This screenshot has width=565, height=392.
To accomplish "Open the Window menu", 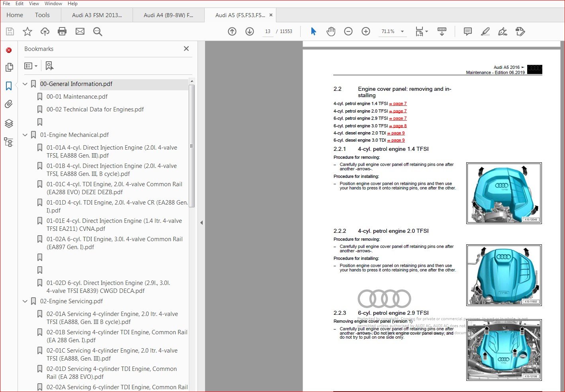I will point(53,4).
